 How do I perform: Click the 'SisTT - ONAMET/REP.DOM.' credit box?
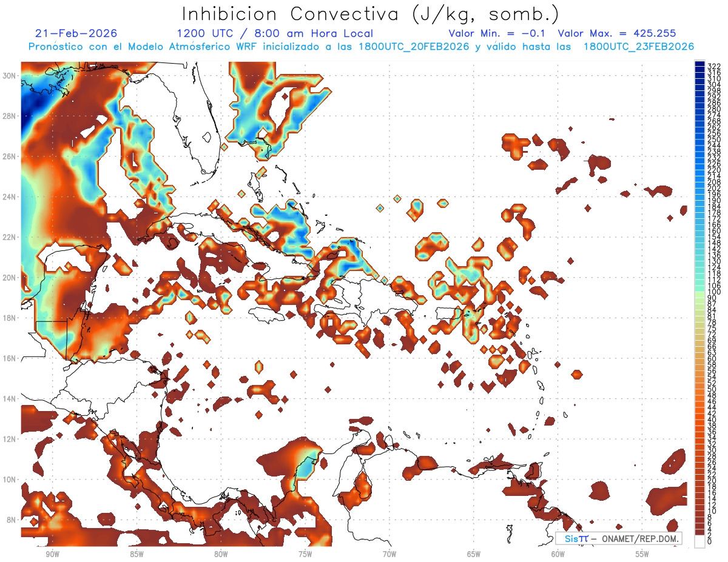point(618,538)
